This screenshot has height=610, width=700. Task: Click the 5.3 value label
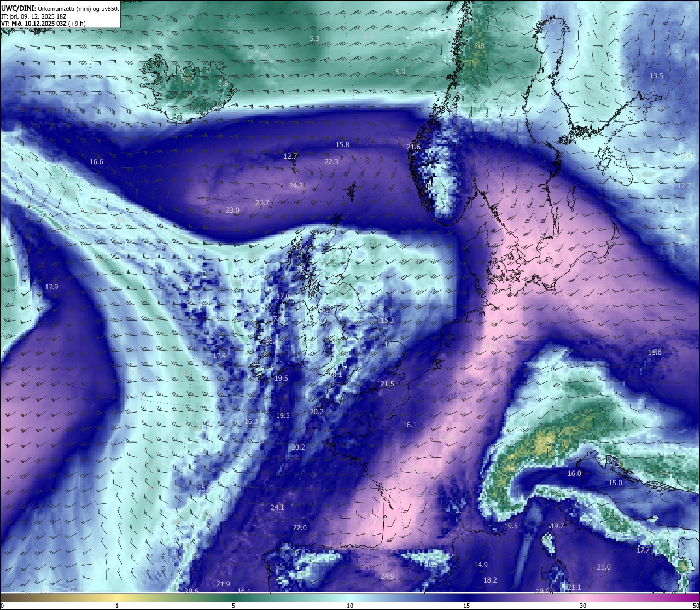(x=314, y=38)
